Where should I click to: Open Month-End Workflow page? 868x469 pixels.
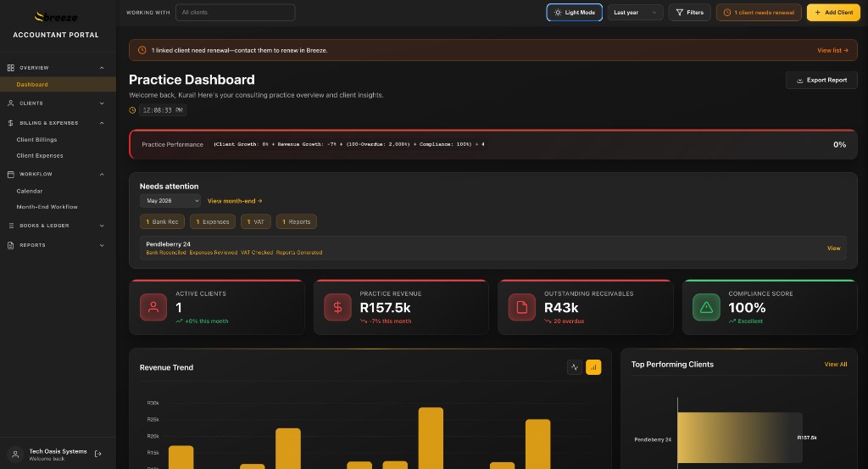tap(47, 207)
